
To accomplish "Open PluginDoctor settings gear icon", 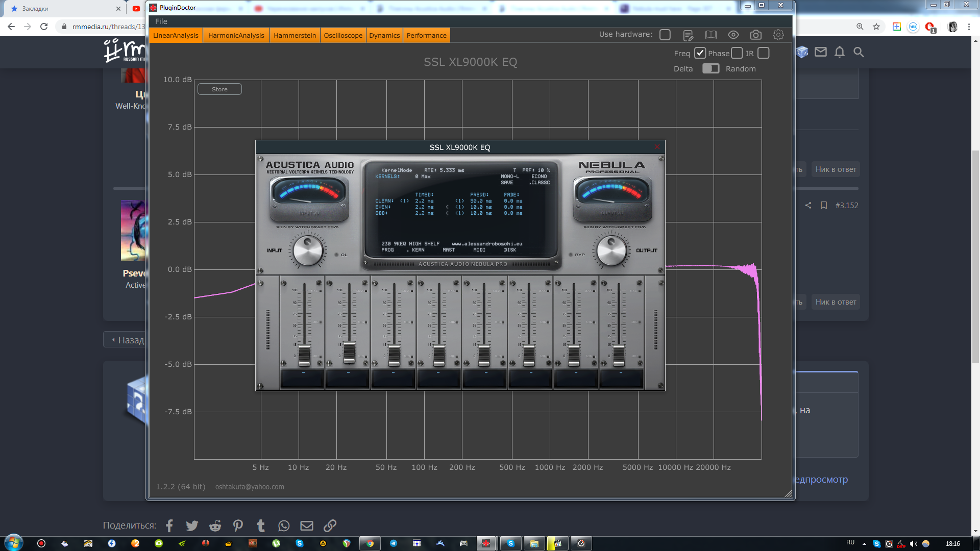I will pyautogui.click(x=778, y=35).
